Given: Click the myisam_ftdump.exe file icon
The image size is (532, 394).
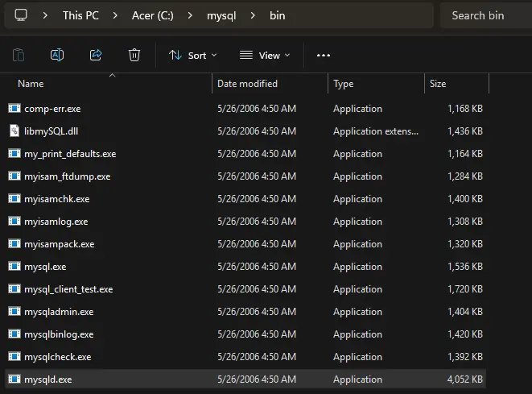Looking at the screenshot, I should (14, 176).
